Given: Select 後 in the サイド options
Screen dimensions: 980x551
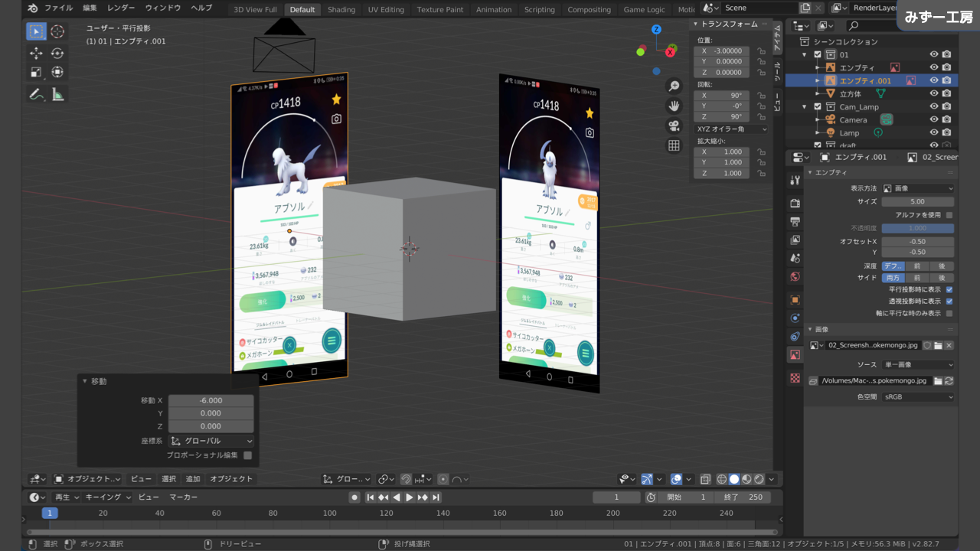Looking at the screenshot, I should tap(942, 278).
